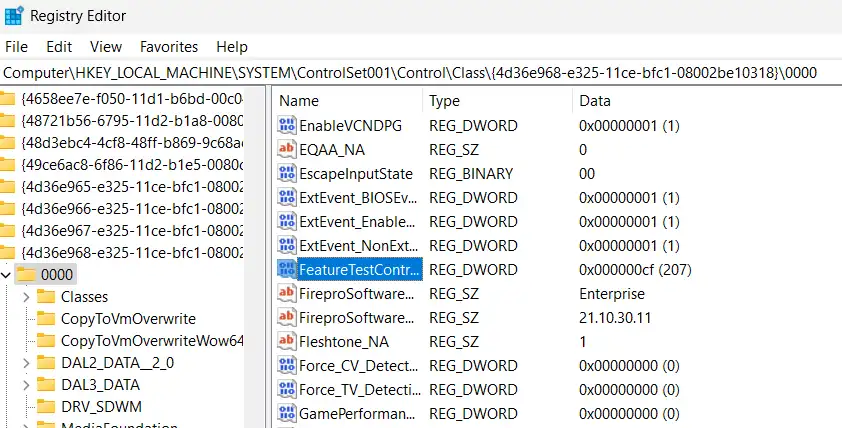Select the string icon of Fleshtone_NA

point(287,342)
